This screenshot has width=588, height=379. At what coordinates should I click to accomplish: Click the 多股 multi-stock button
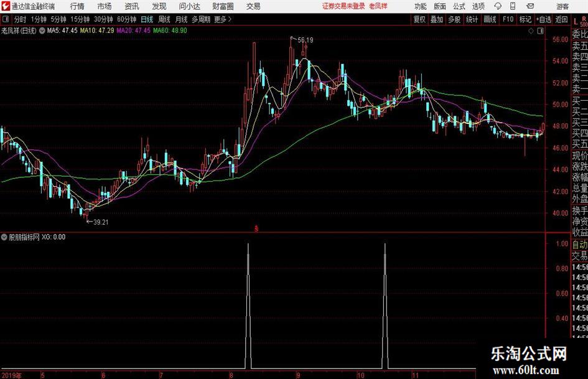click(454, 19)
